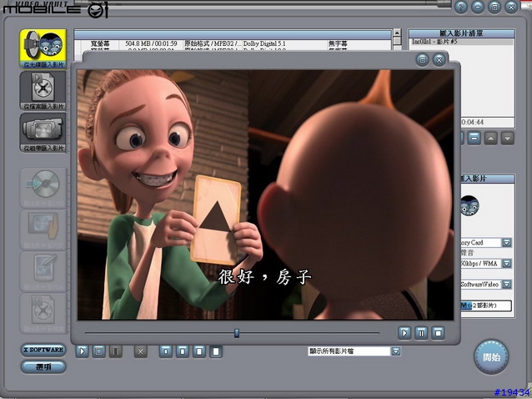The height and width of the screenshot is (399, 532).
Task: Maximize the preview window
Action: click(x=423, y=60)
